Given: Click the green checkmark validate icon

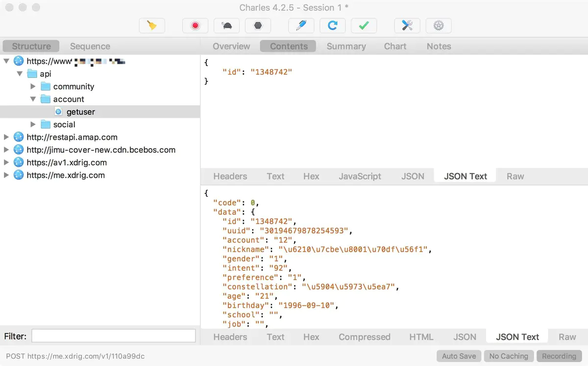Looking at the screenshot, I should click(364, 26).
